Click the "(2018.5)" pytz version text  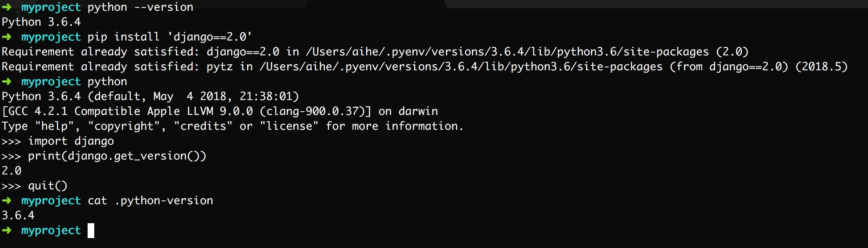(821, 67)
